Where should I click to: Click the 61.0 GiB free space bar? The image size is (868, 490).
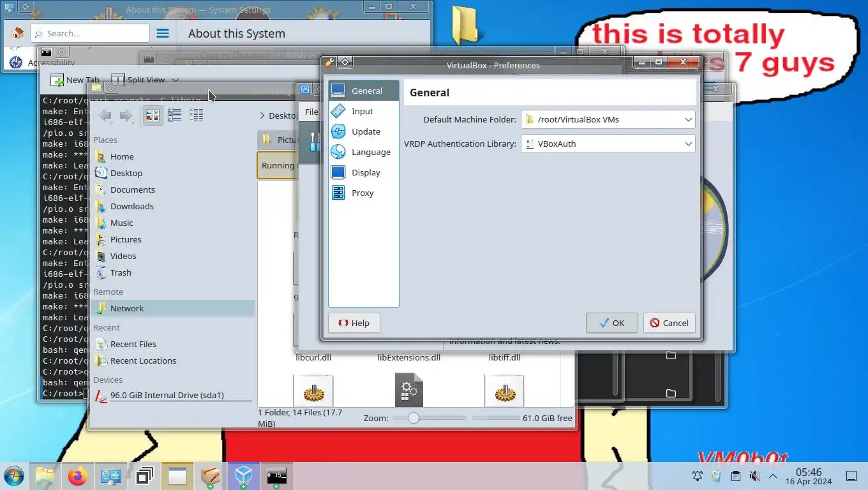pos(495,418)
